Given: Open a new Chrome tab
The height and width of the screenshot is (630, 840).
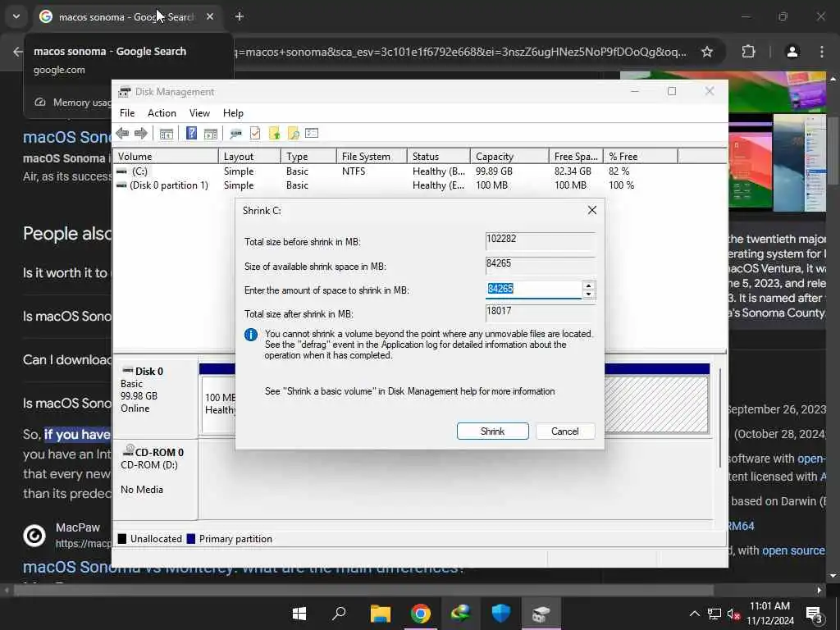Looking at the screenshot, I should pyautogui.click(x=240, y=16).
